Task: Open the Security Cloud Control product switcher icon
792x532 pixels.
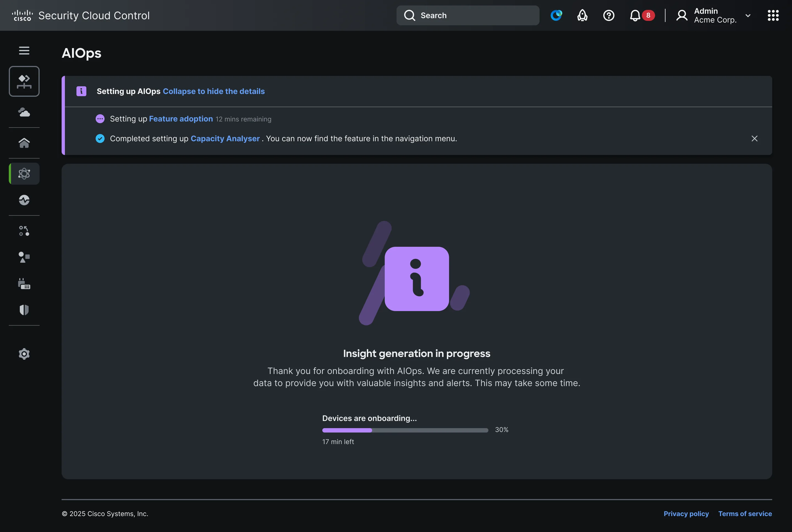Action: [24, 81]
